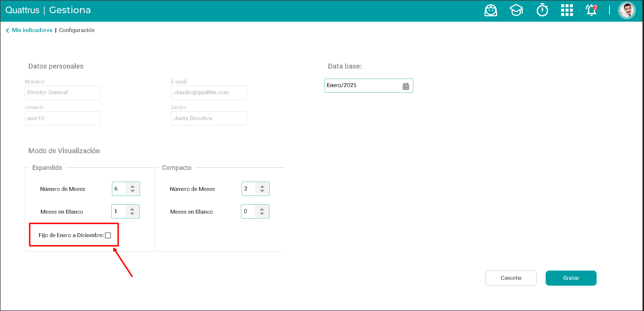Click the Compacto Meses en Blanco input
Image resolution: width=644 pixels, height=311 pixels.
(248, 211)
